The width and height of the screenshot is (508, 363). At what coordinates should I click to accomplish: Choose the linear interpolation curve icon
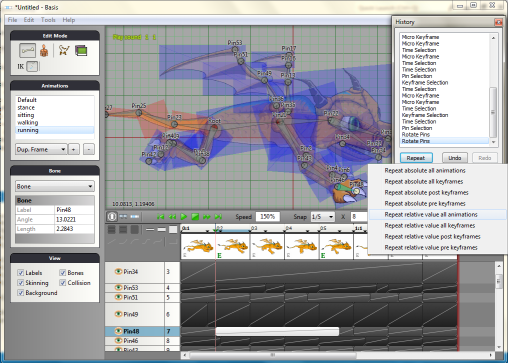point(112,241)
